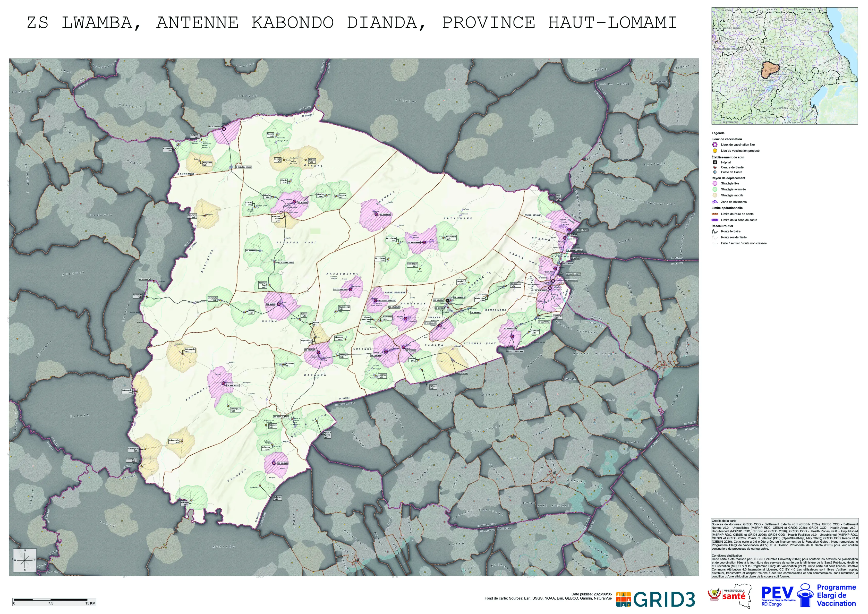Screen dimensions: 868x614
Task: Click the CS Musao vaccination site marker
Action: point(279,304)
